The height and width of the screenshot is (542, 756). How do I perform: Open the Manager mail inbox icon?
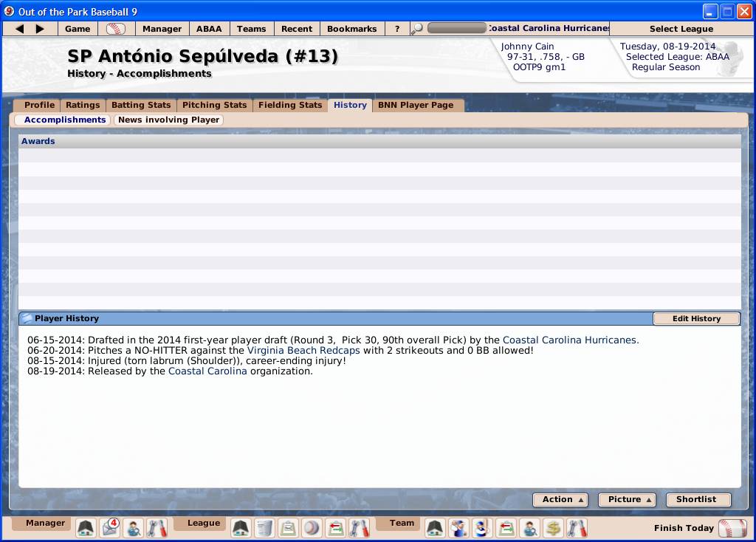110,528
